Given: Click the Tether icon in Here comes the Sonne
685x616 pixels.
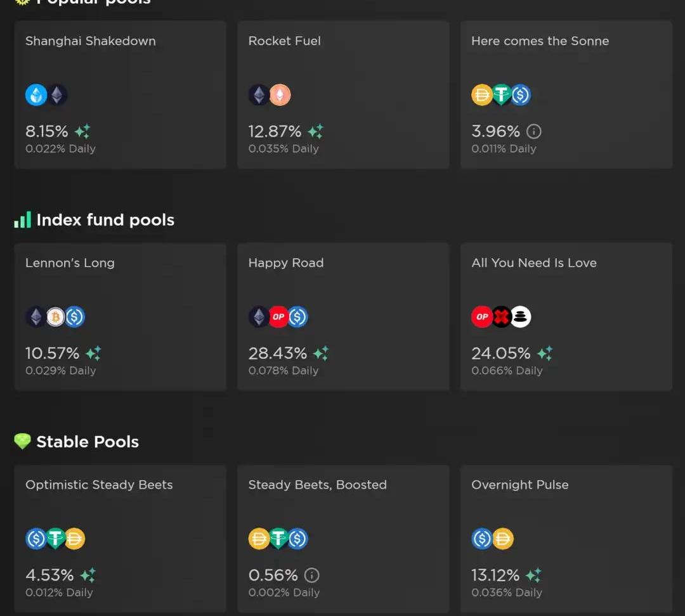Looking at the screenshot, I should (x=502, y=95).
